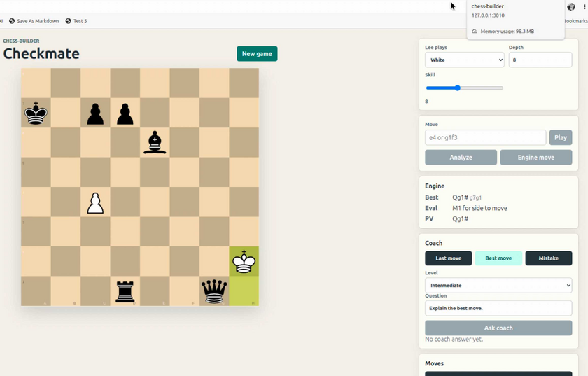
Task: Open the browser three-dot menu
Action: pos(584,6)
